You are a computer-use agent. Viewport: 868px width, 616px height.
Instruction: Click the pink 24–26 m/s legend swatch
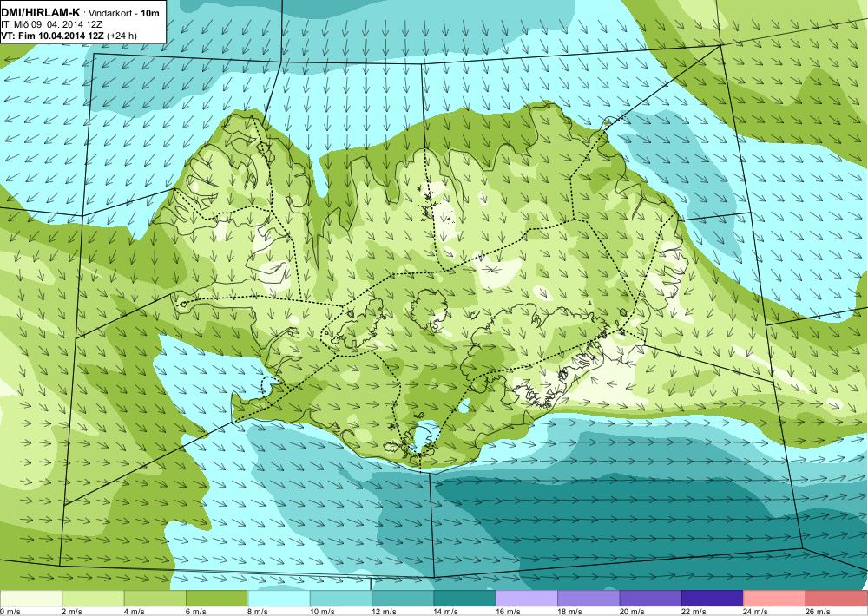(x=775, y=599)
